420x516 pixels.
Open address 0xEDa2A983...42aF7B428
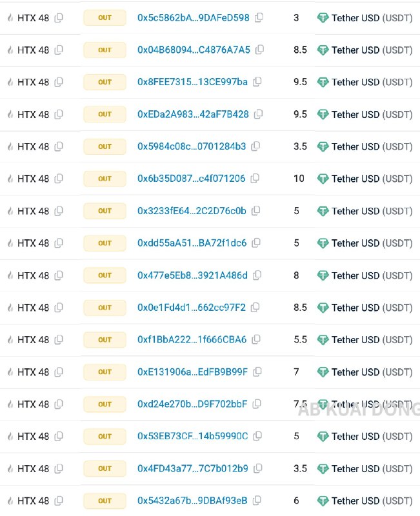tap(193, 114)
